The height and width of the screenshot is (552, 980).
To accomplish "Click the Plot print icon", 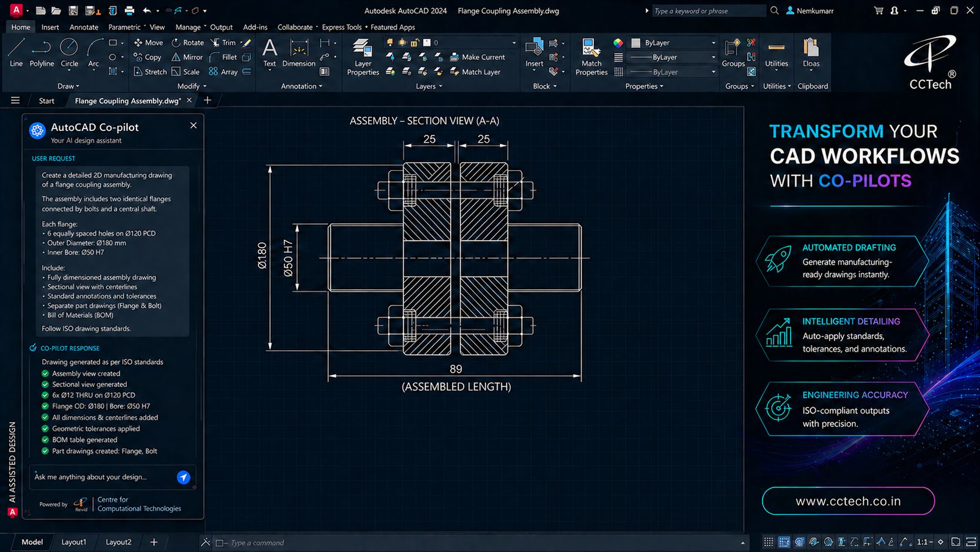I will pos(130,11).
